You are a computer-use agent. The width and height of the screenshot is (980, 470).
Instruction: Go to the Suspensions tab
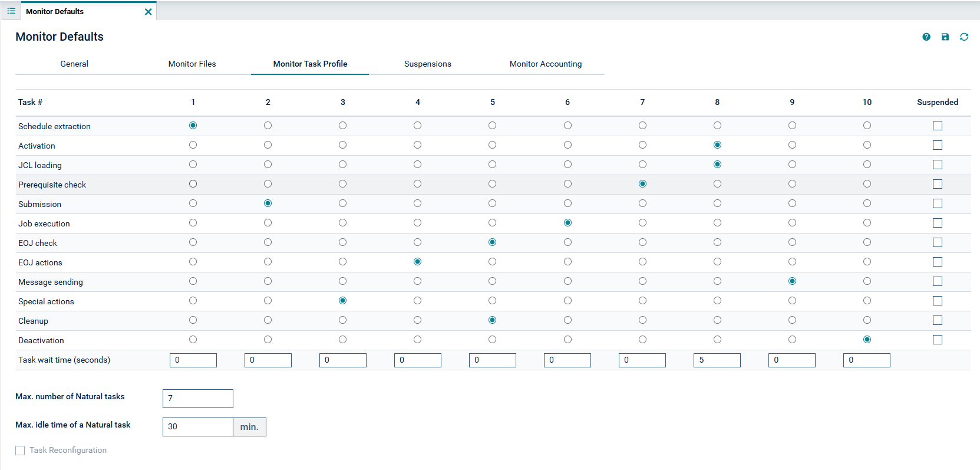(428, 64)
